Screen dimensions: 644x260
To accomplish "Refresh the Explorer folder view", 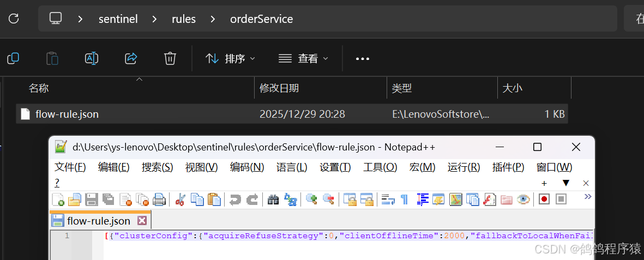I will (14, 19).
